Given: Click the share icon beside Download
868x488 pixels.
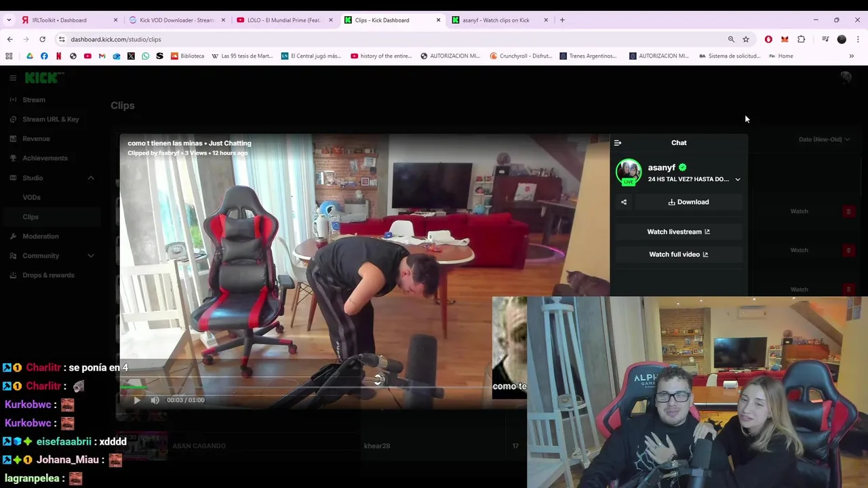Looking at the screenshot, I should point(624,202).
